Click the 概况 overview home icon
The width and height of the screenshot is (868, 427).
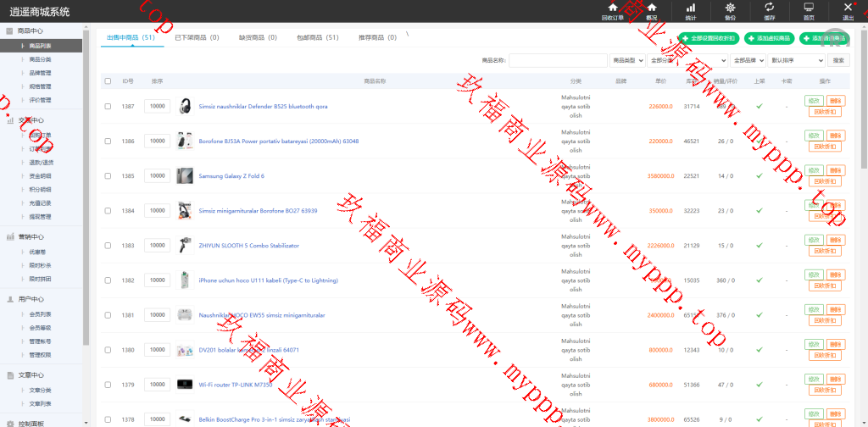651,10
